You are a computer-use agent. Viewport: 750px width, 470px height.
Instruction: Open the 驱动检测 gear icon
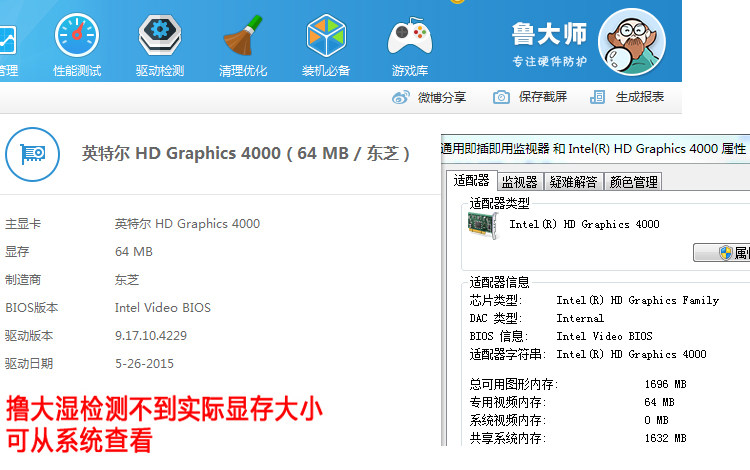[x=160, y=35]
